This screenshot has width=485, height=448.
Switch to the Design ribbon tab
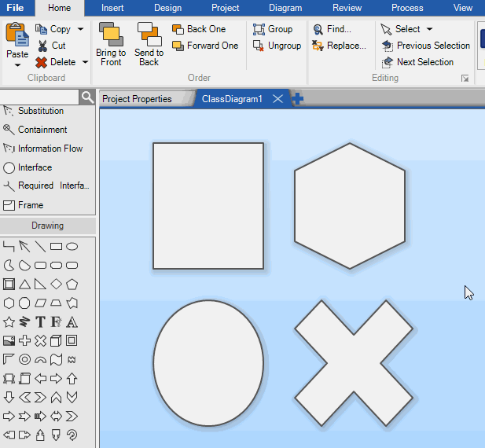point(167,8)
